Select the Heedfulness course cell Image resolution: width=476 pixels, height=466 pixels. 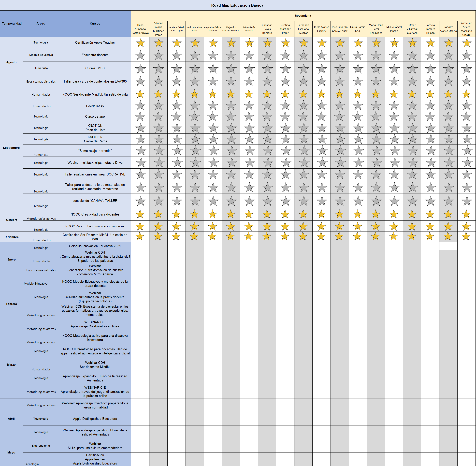(95, 106)
